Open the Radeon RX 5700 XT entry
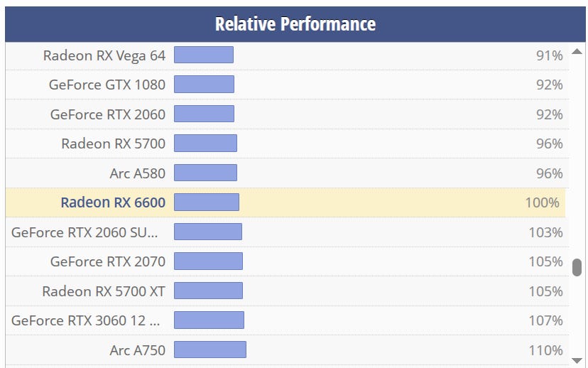This screenshot has width=588, height=368. pyautogui.click(x=103, y=291)
